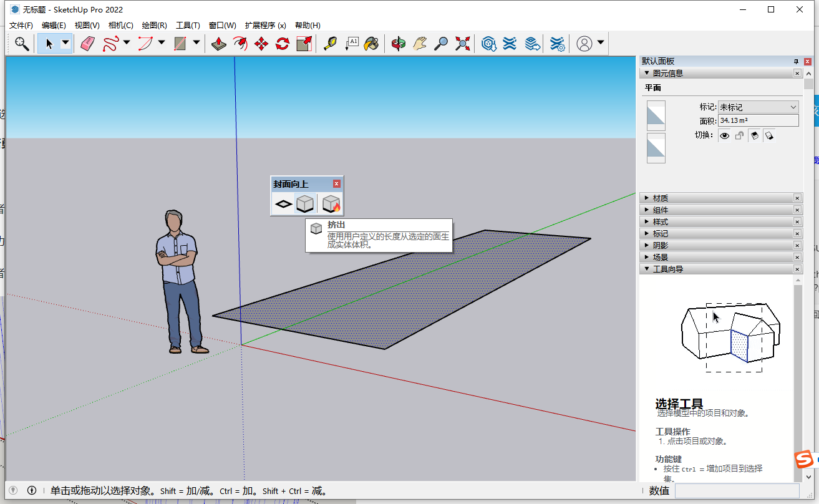
Task: Activate the Push/Pull tool
Action: [x=218, y=43]
